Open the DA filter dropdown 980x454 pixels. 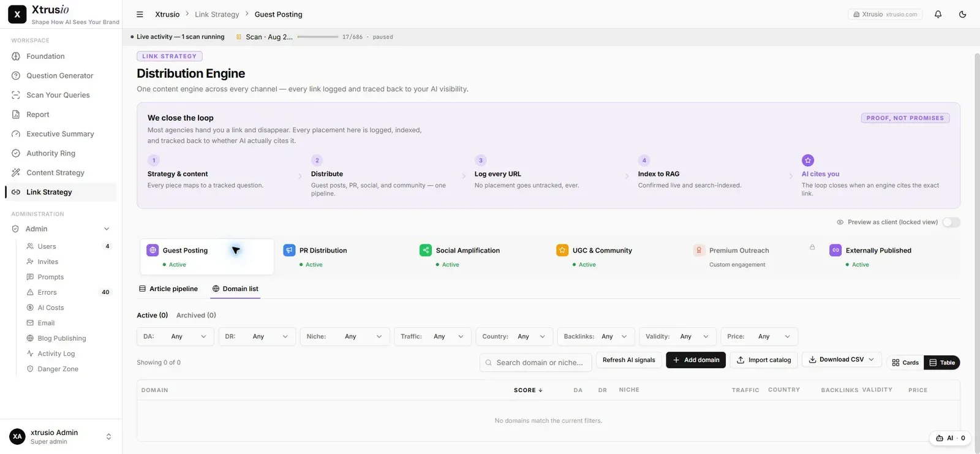click(x=175, y=336)
